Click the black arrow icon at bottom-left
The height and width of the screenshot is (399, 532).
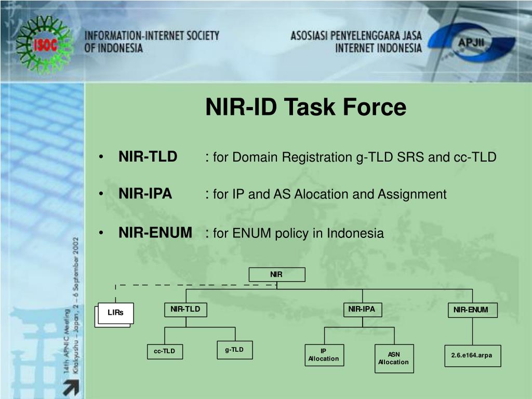(71, 388)
